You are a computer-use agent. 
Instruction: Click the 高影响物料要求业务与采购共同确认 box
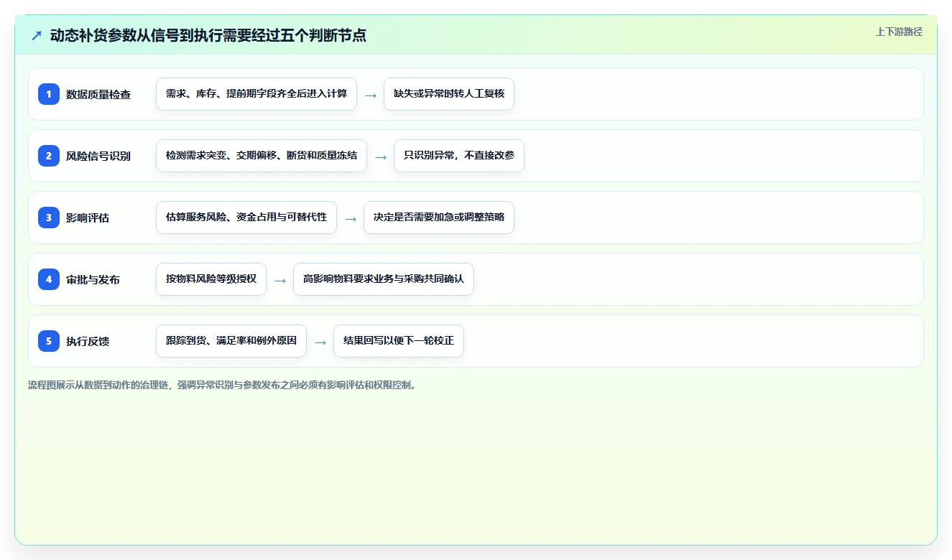[x=384, y=279]
